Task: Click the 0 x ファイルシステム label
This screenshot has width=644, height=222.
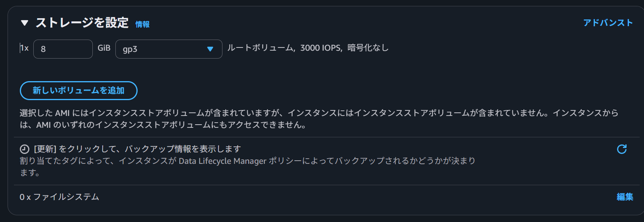Action: pos(59,197)
